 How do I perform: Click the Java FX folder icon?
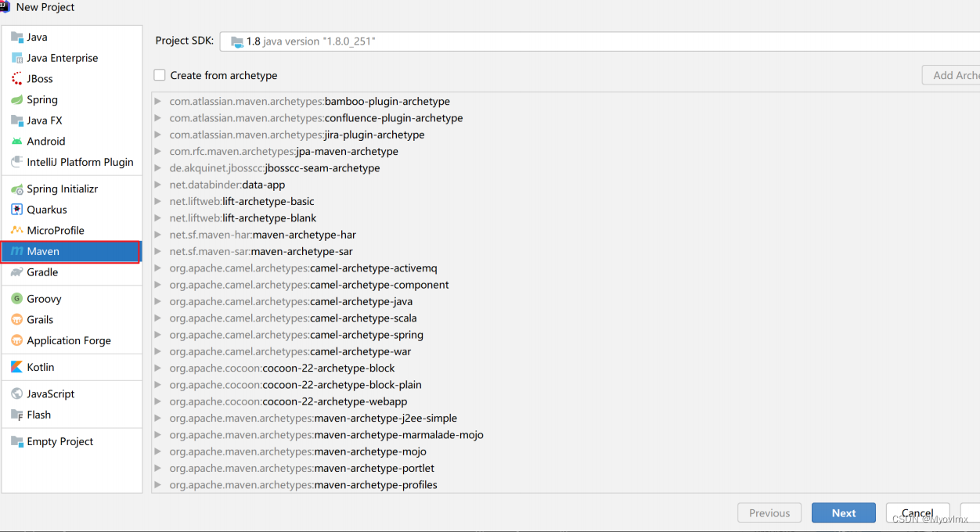17,120
